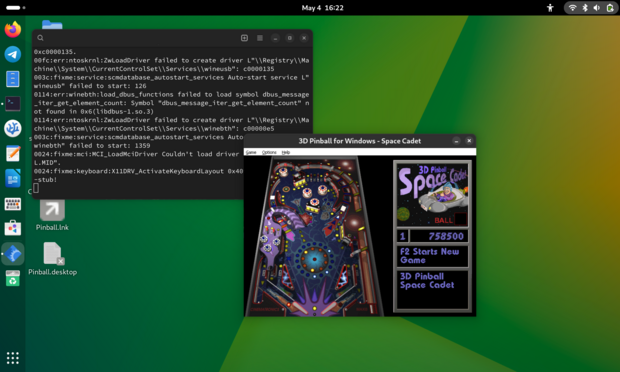Open the Game menu in Pinball
The height and width of the screenshot is (372, 620).
[251, 152]
